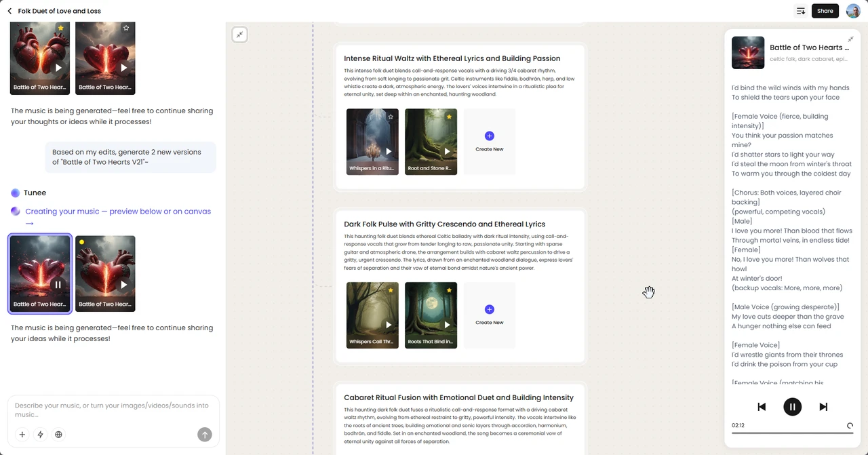
Task: Play the 'Root and Stone R...' track
Action: pos(447,151)
